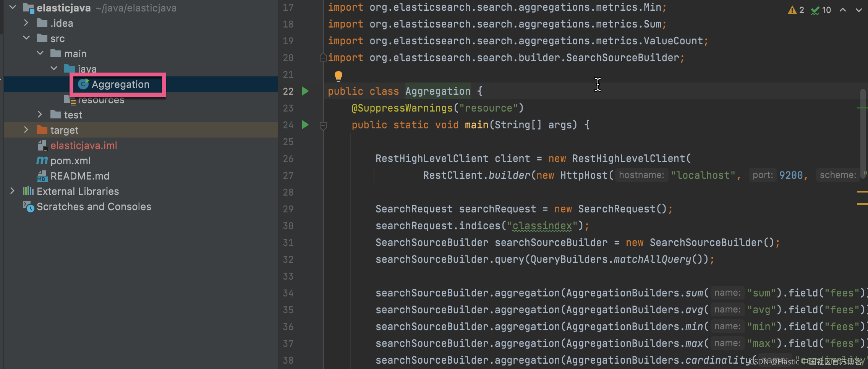This screenshot has width=868, height=369.
Task: Navigate to previous problem with up arrow icon
Action: pos(843,10)
